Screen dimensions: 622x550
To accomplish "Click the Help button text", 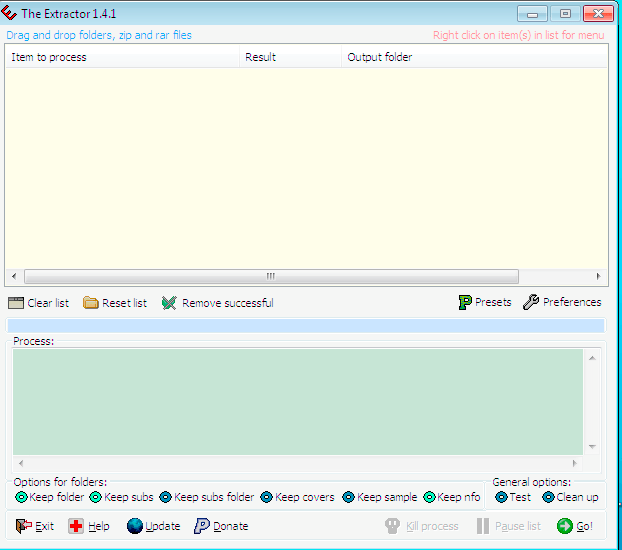I will point(99,527).
